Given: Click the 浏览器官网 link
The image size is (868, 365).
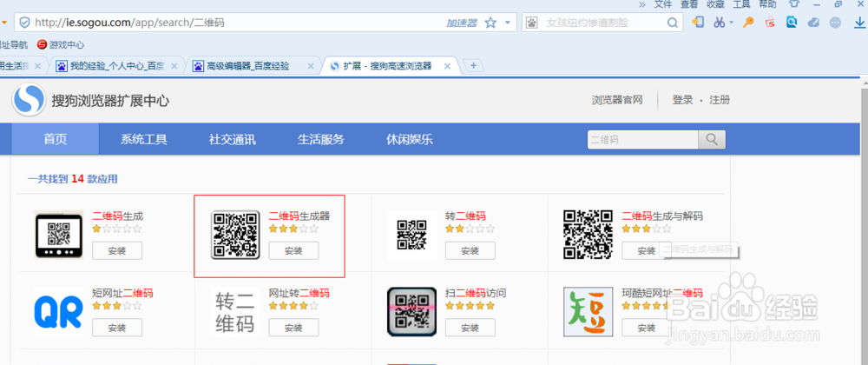Looking at the screenshot, I should pos(617,100).
